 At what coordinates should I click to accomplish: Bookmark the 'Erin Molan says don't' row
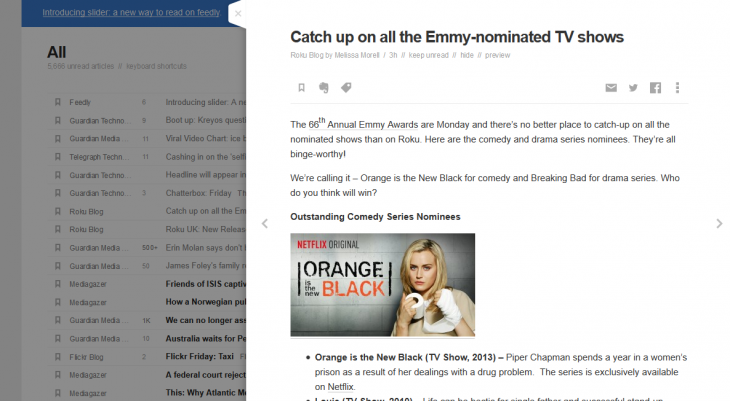[x=58, y=248]
